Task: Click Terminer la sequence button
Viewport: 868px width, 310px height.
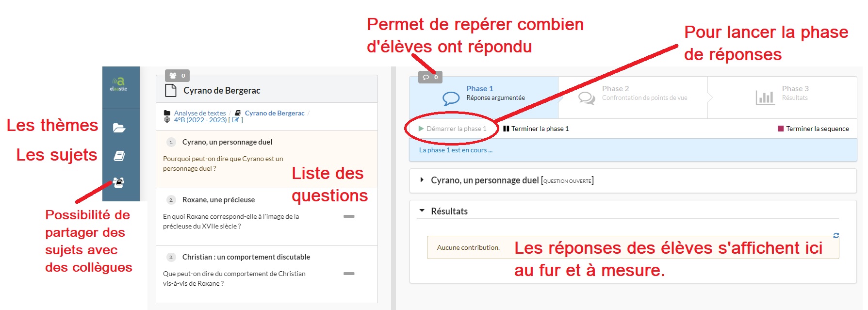Action: point(813,129)
